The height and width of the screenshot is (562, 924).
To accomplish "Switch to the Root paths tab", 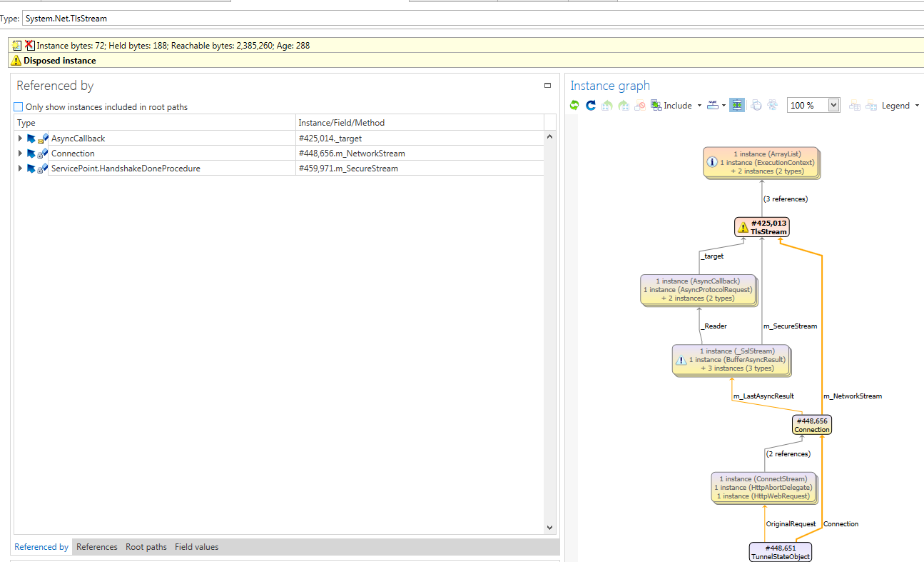I will tap(146, 547).
